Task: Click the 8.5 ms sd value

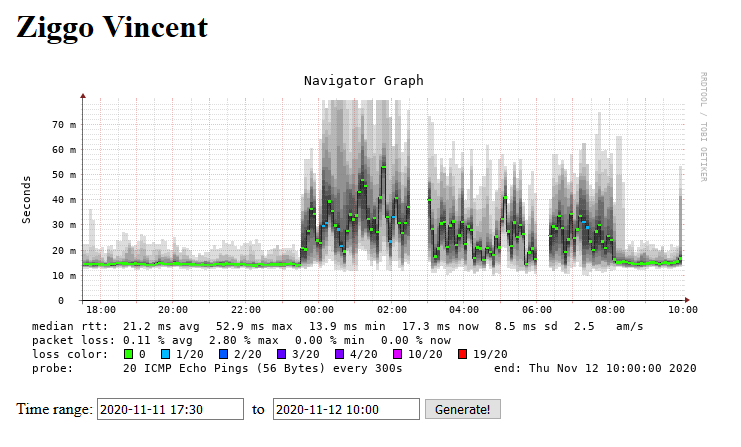Action: coord(526,327)
